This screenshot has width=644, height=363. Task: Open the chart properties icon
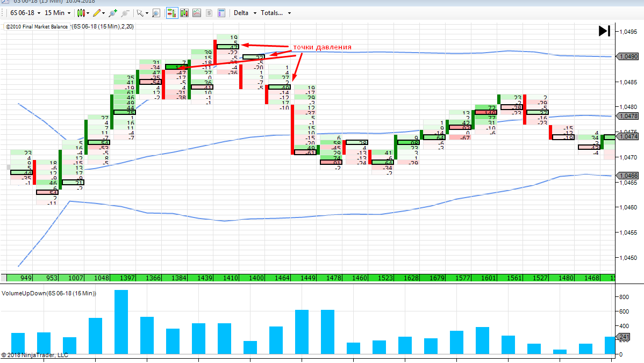(221, 13)
